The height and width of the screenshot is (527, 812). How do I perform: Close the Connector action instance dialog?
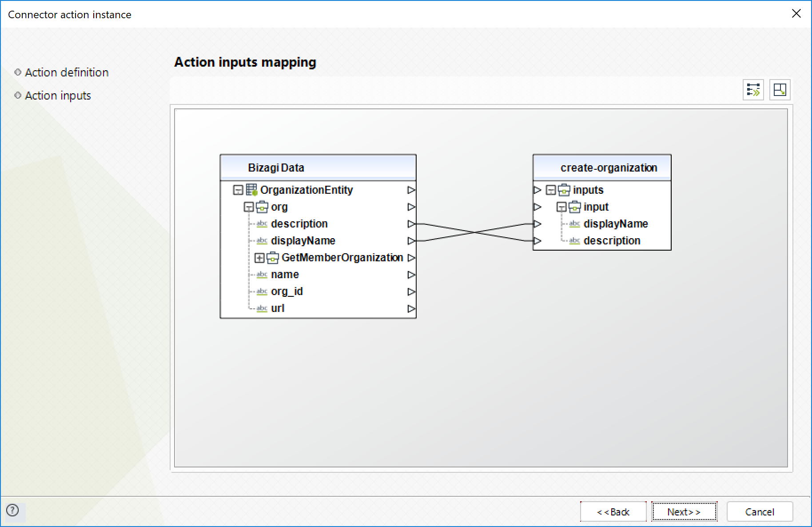[796, 14]
